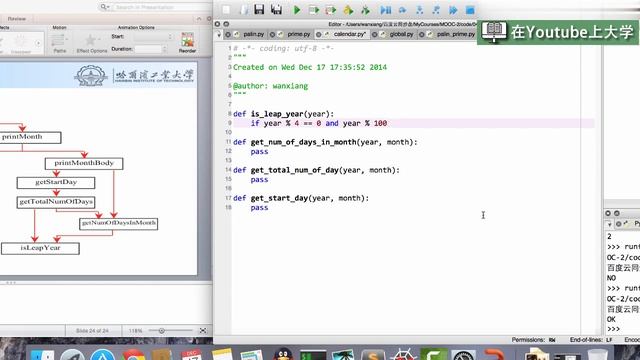This screenshot has height=360, width=640.
Task: Step out of function debug icon
Action: [436, 10]
